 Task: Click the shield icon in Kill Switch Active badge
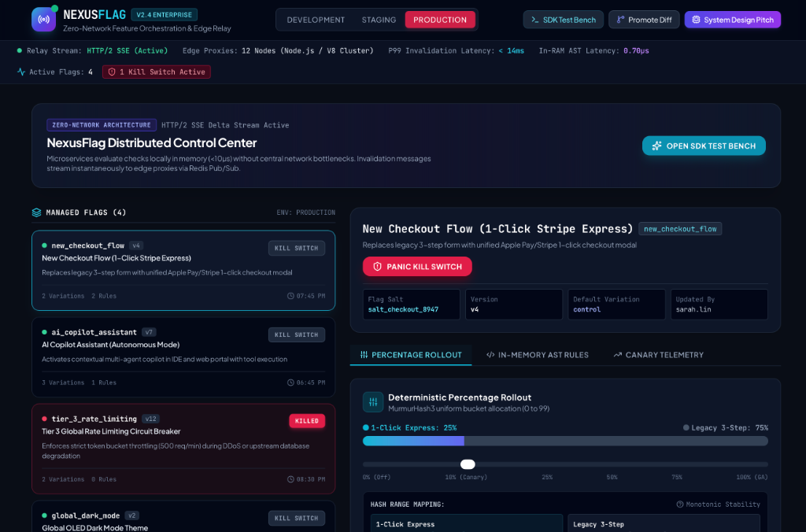pos(112,72)
